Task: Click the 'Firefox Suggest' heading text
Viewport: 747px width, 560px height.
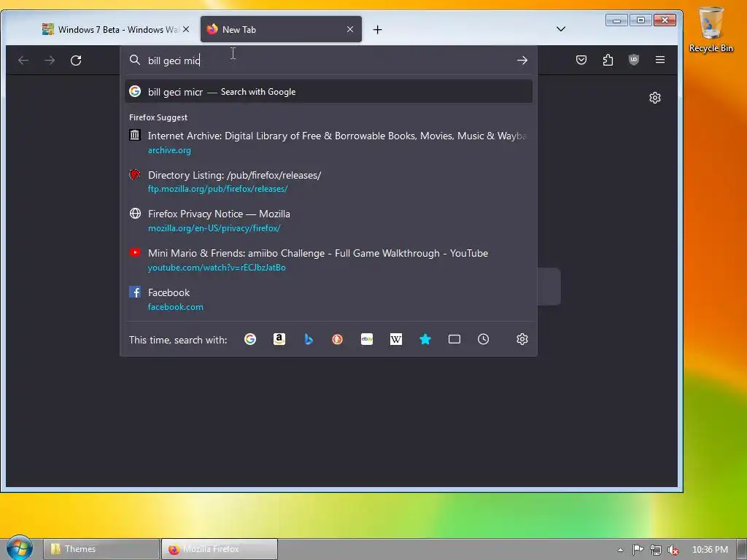Action: (x=158, y=117)
